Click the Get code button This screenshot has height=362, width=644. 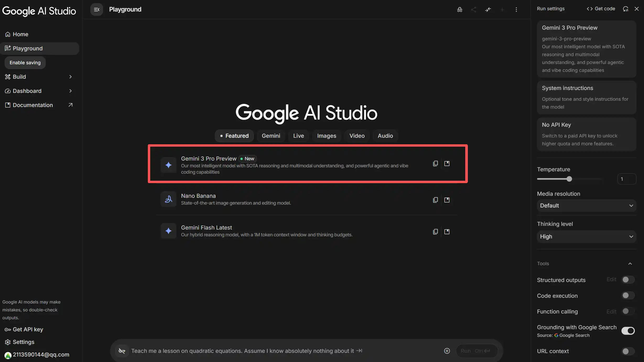point(601,9)
